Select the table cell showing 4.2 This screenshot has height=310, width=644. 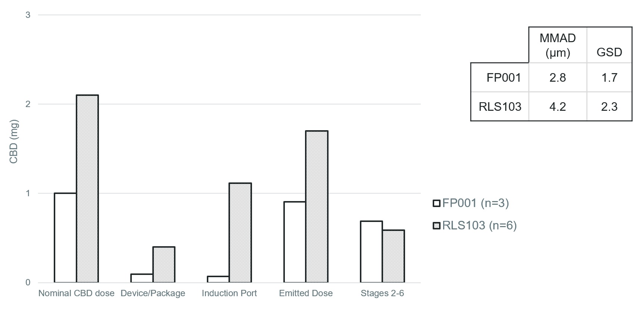point(557,107)
